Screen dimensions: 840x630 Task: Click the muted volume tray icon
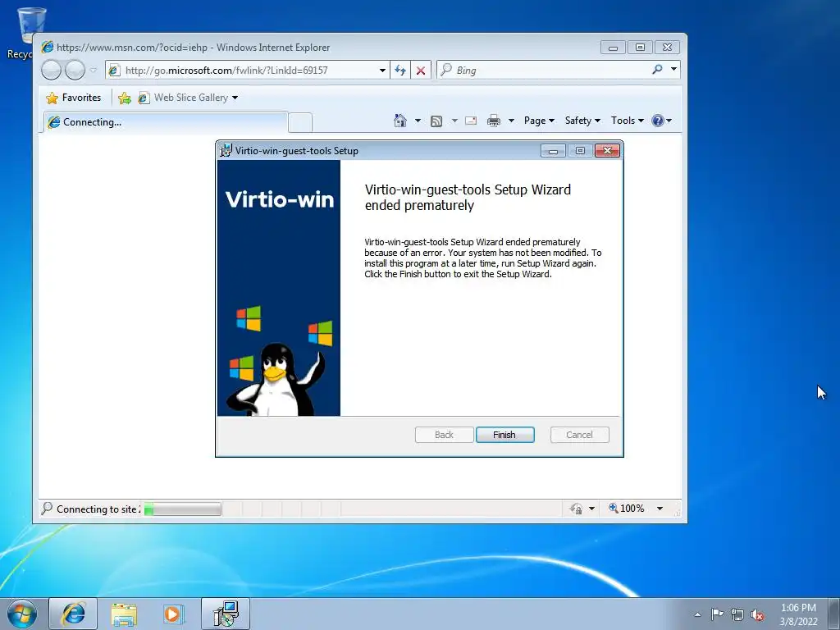[757, 615]
